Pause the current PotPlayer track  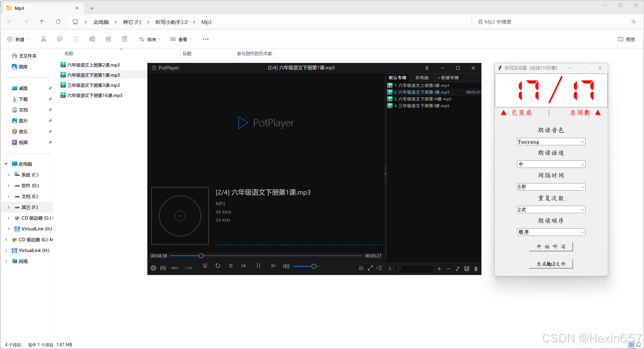(x=258, y=266)
